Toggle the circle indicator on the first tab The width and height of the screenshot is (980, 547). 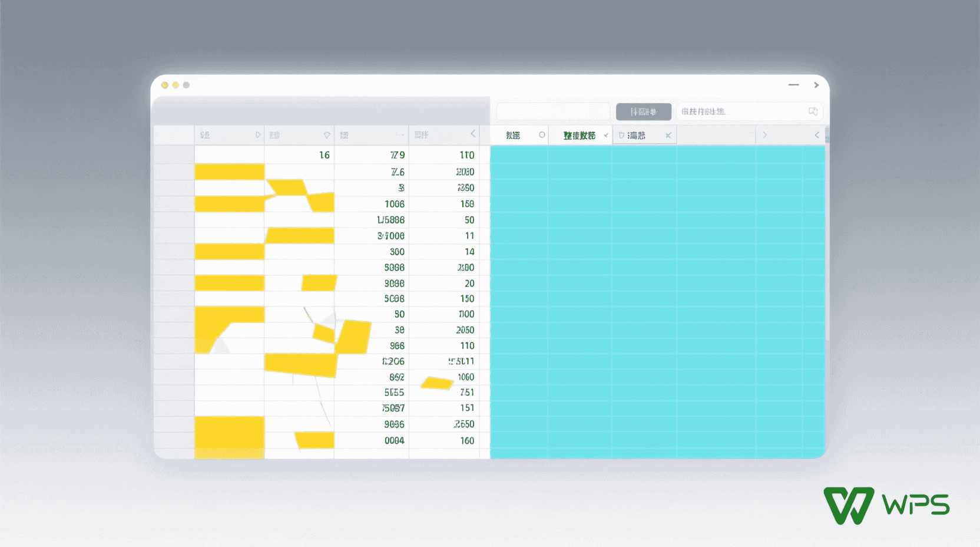[542, 135]
